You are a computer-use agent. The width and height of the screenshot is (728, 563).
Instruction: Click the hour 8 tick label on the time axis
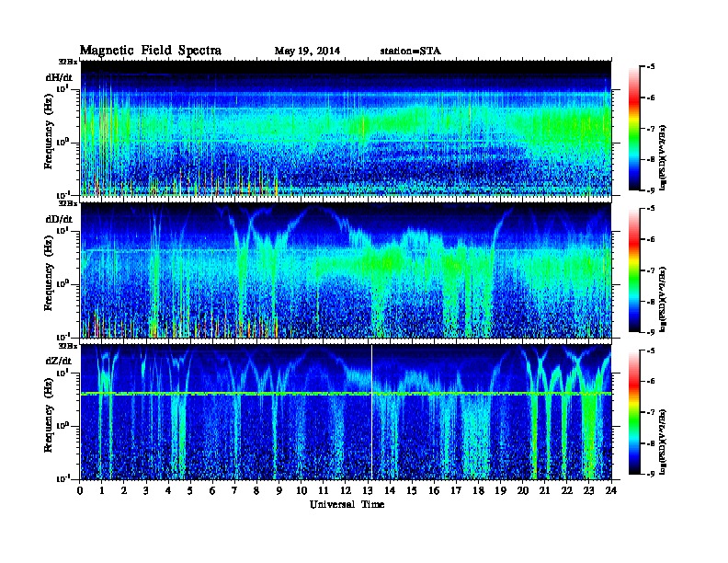(x=256, y=490)
